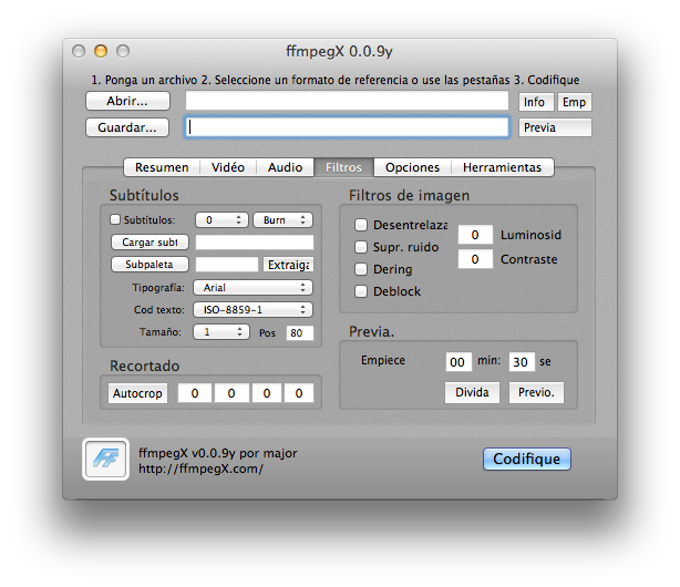Click the ffmpegX v0.0.9y por major text
This screenshot has width=680, height=587.
click(x=218, y=453)
